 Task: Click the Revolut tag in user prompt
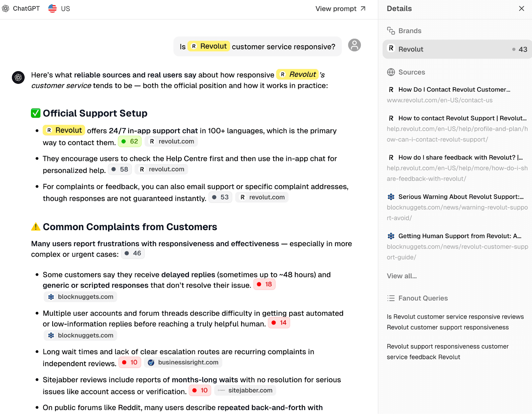point(209,46)
